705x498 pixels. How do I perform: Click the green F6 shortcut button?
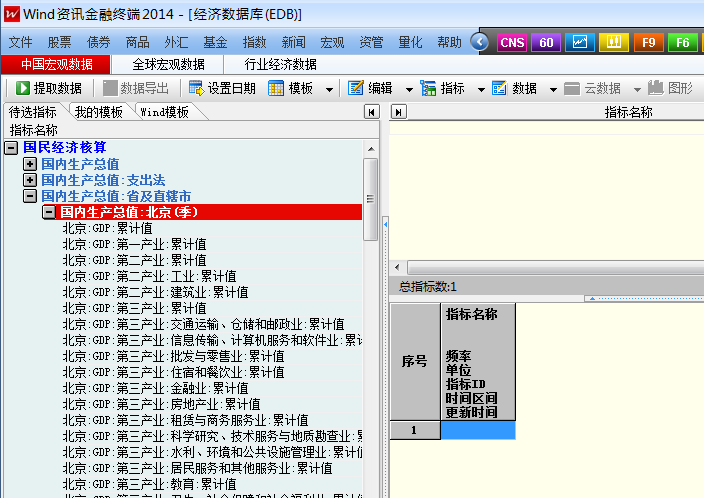pos(683,43)
